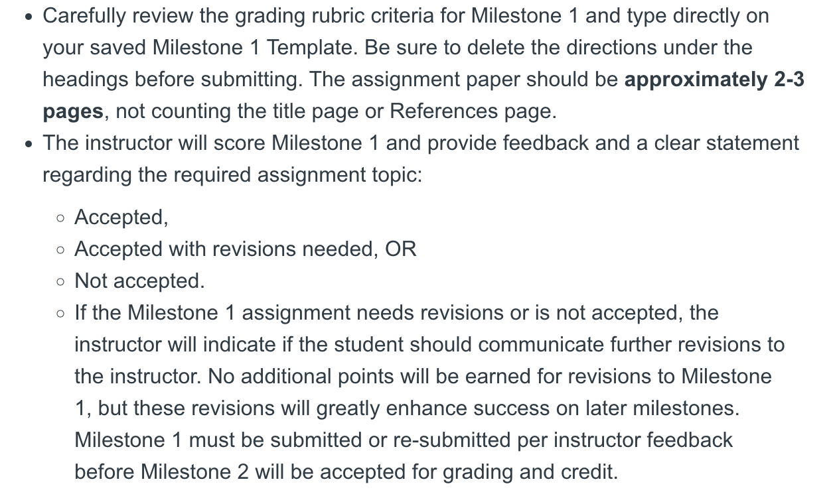Click the hollow bullet beside "Not accepted."
The image size is (835, 504).
tap(61, 282)
